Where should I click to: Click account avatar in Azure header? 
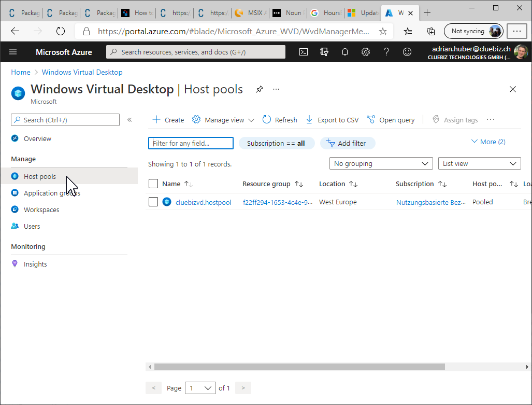click(521, 52)
